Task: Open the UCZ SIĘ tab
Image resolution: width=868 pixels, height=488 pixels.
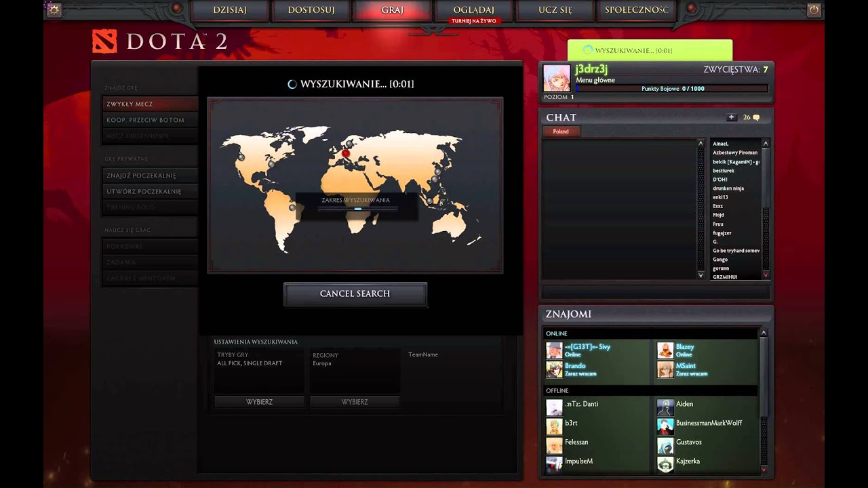Action: [555, 10]
